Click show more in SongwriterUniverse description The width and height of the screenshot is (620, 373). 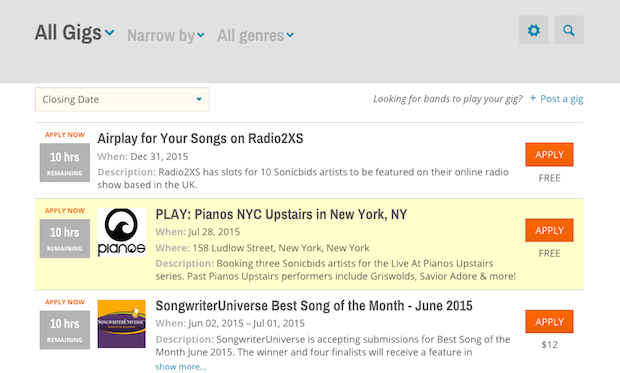(x=181, y=367)
